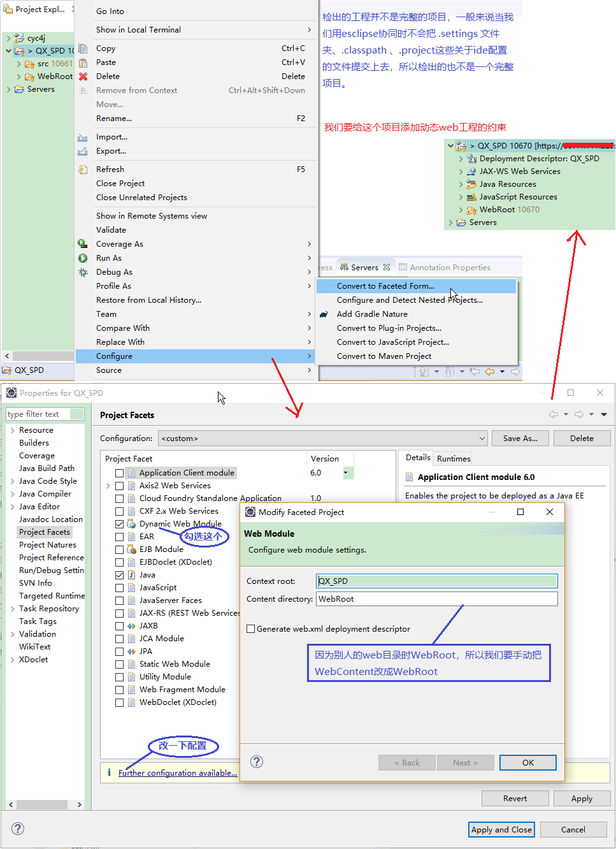Viewport: 616px width, 849px height.
Task: Expand the Java Code Style node
Action: pos(13,481)
